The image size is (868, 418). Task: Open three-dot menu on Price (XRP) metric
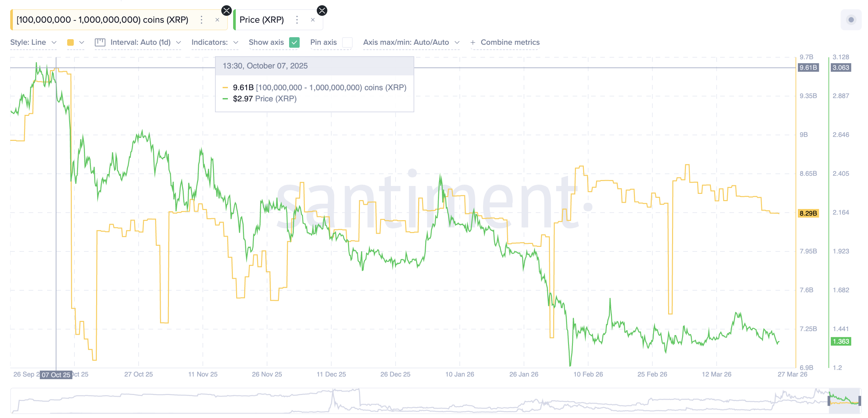coord(297,20)
